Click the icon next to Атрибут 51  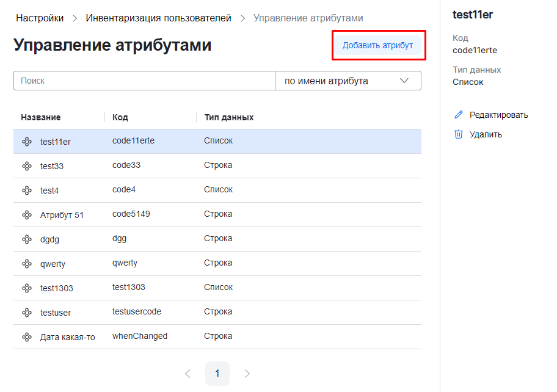[27, 215]
